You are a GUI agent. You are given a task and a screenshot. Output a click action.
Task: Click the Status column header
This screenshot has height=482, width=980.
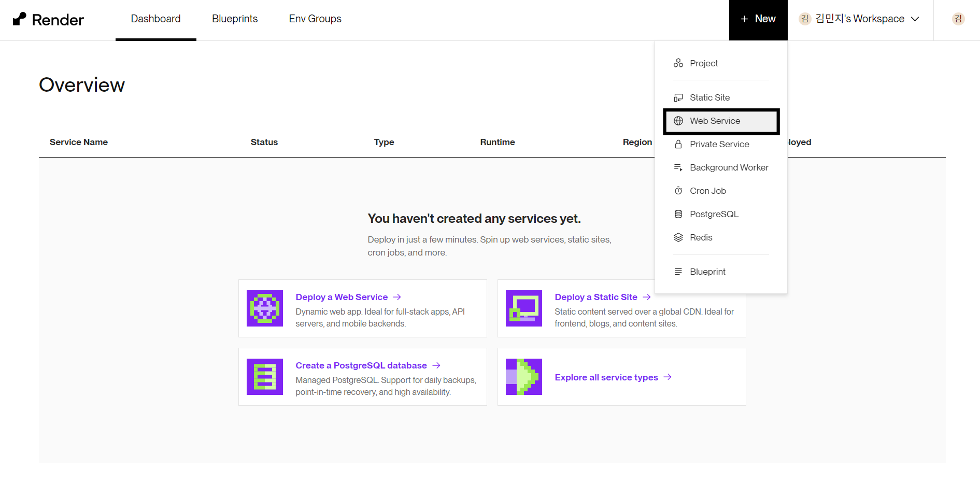coord(264,142)
